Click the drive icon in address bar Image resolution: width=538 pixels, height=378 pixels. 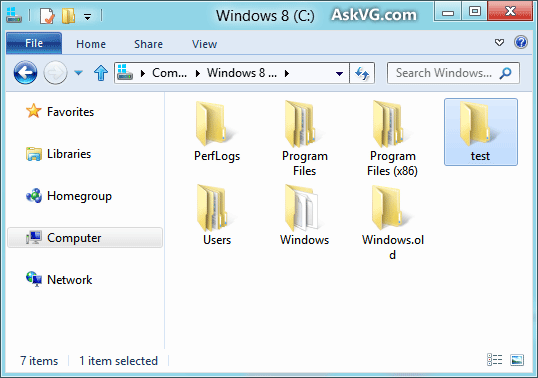125,72
